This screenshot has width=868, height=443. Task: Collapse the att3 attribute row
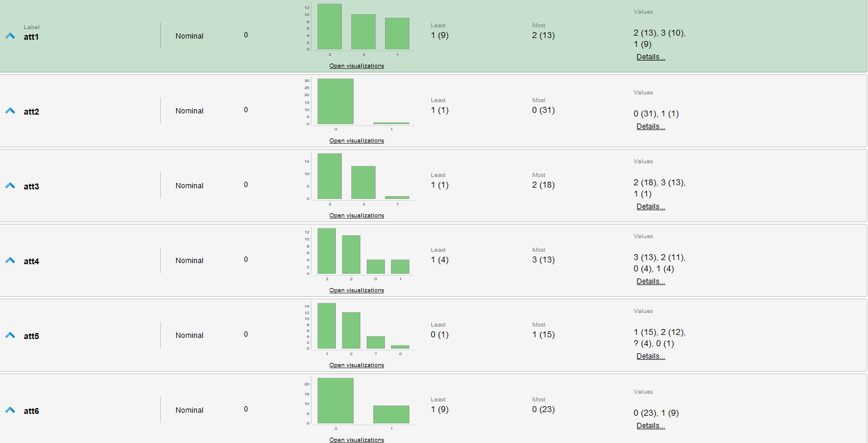[x=9, y=186]
